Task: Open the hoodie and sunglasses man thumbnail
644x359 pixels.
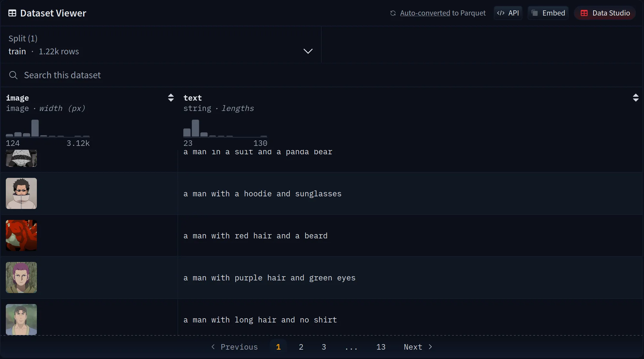Action: point(21,193)
